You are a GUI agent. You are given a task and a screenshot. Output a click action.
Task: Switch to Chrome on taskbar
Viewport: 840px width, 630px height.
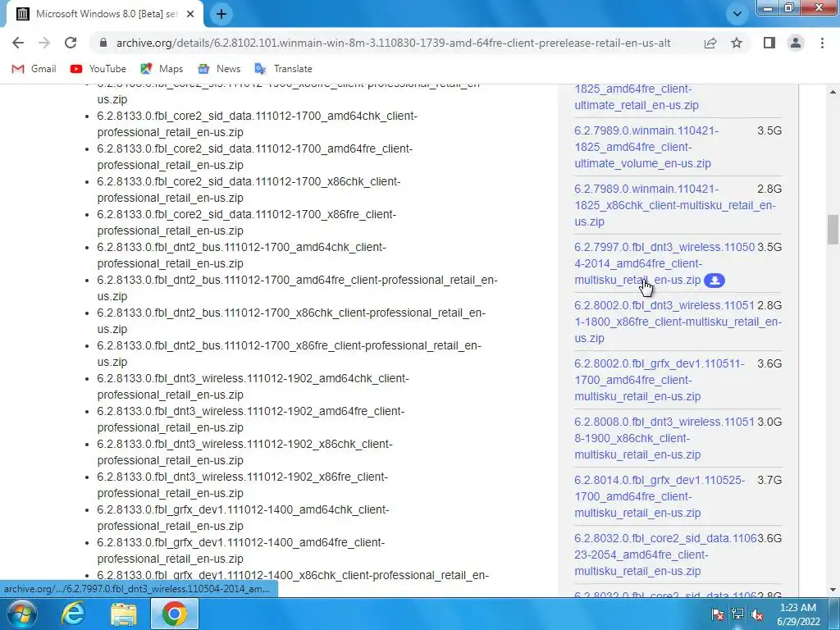175,614
